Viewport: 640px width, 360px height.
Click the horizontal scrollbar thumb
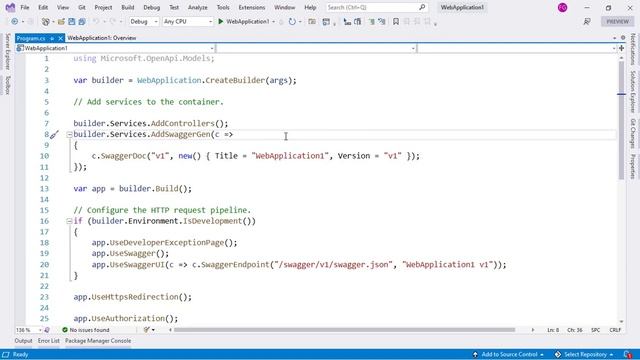click(344, 330)
